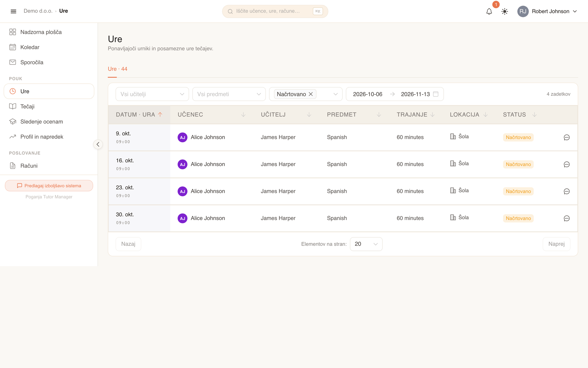Open the hamburger menu icon

13,11
